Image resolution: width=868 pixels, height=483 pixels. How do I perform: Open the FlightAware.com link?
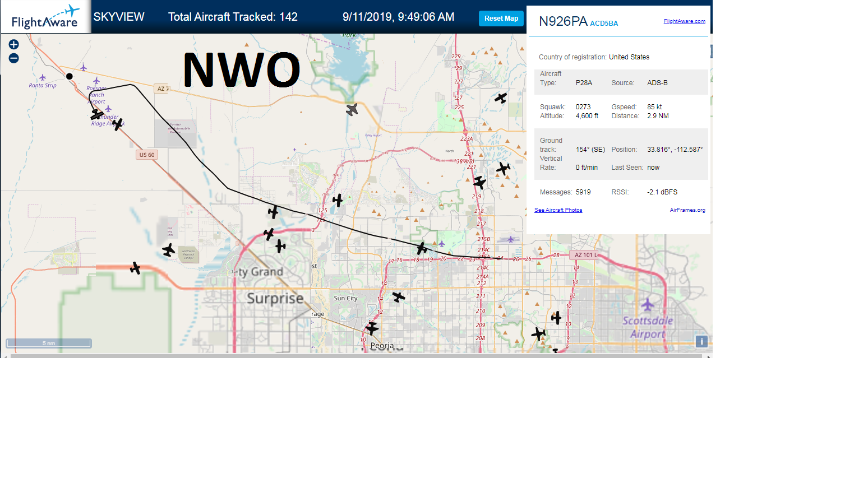[x=685, y=21]
